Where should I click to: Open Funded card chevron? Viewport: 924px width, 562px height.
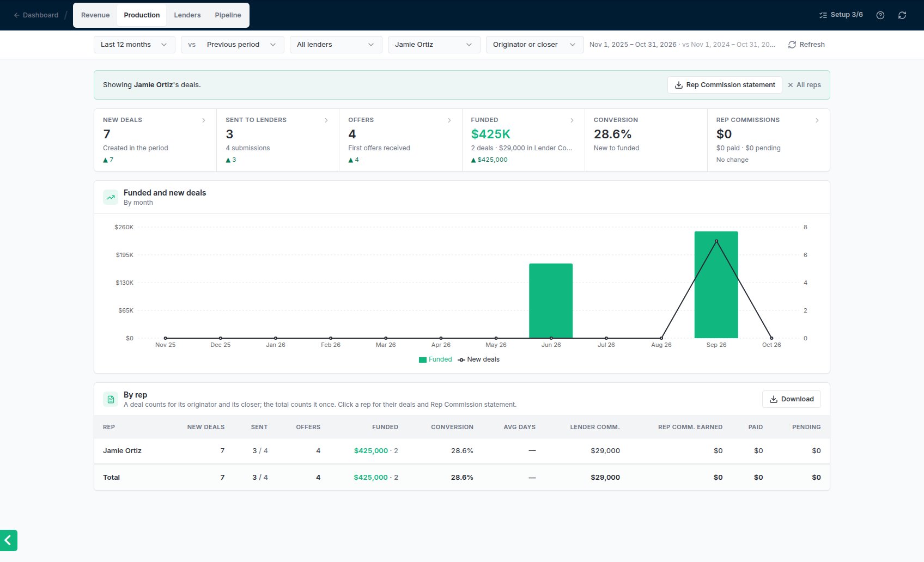point(572,120)
